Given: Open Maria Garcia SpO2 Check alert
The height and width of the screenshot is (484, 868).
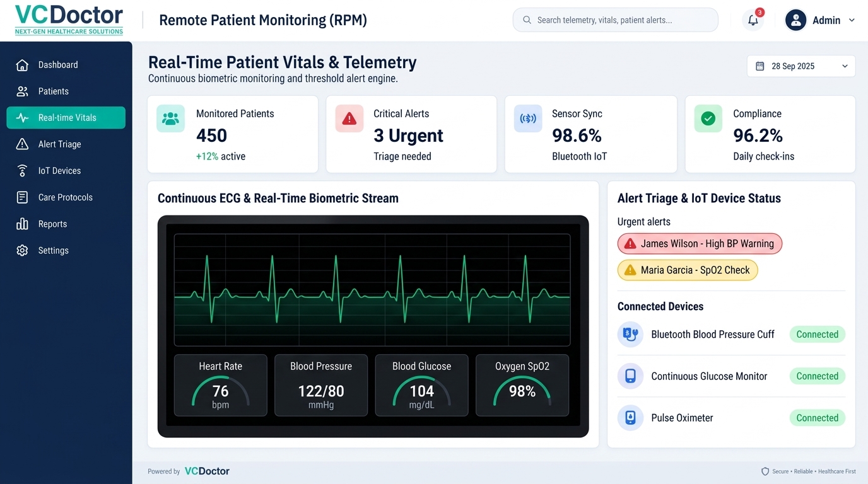Looking at the screenshot, I should coord(688,270).
